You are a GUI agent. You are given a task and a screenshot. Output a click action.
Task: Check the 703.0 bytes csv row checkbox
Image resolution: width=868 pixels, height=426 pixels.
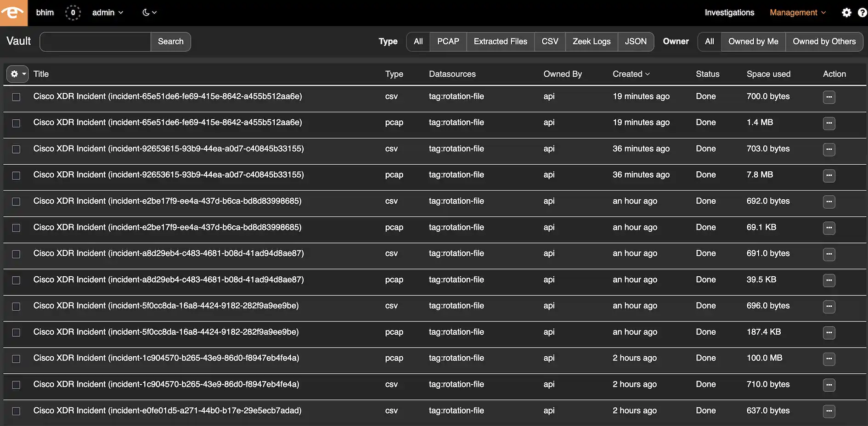tap(16, 149)
